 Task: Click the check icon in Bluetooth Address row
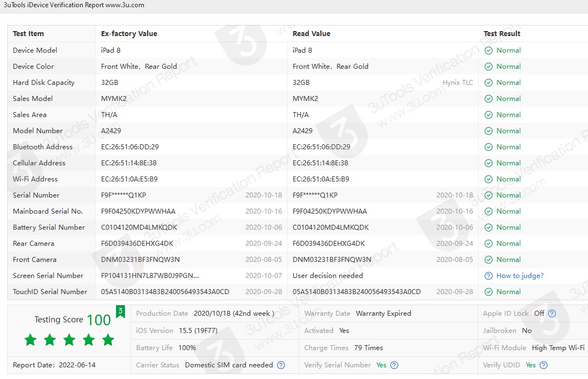pyautogui.click(x=488, y=147)
